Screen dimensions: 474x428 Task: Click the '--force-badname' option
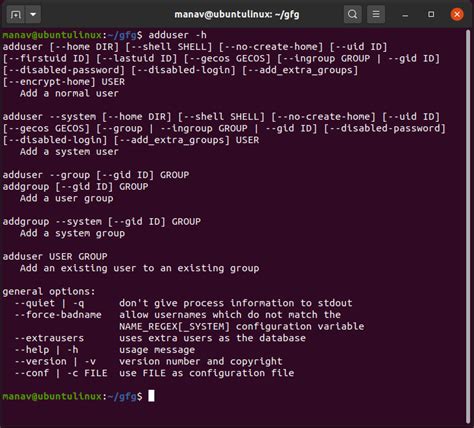click(58, 315)
